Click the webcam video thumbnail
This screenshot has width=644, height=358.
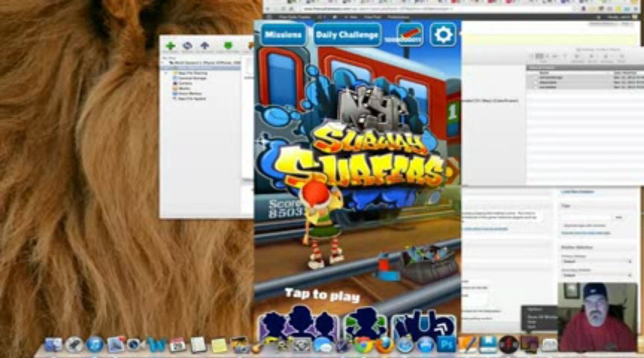(x=597, y=318)
